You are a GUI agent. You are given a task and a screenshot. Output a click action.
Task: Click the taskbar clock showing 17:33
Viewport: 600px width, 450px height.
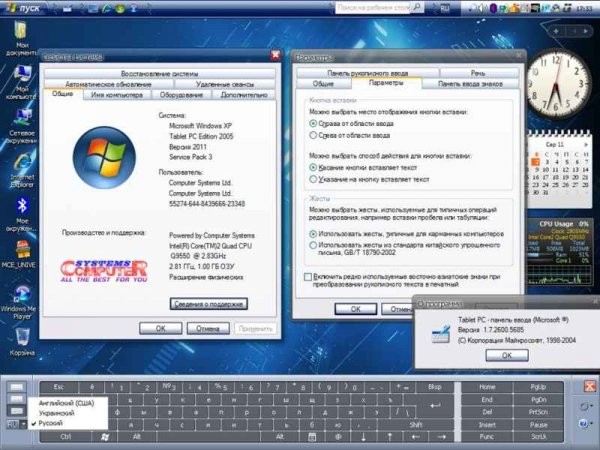584,8
